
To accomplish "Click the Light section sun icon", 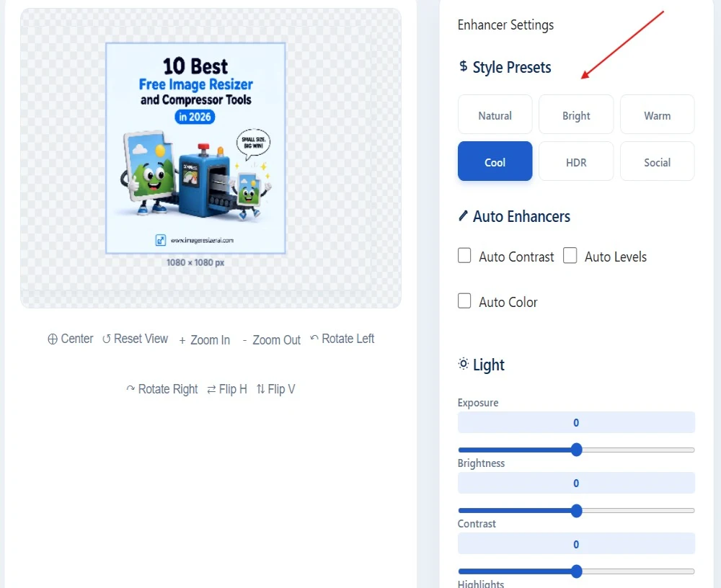I will [x=463, y=364].
